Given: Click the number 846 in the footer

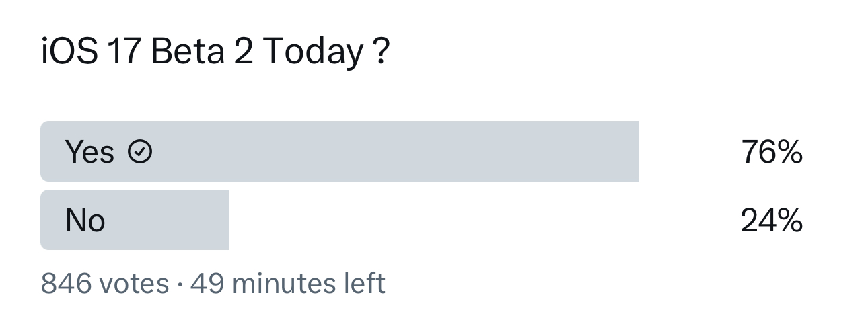Looking at the screenshot, I should pos(66,283).
